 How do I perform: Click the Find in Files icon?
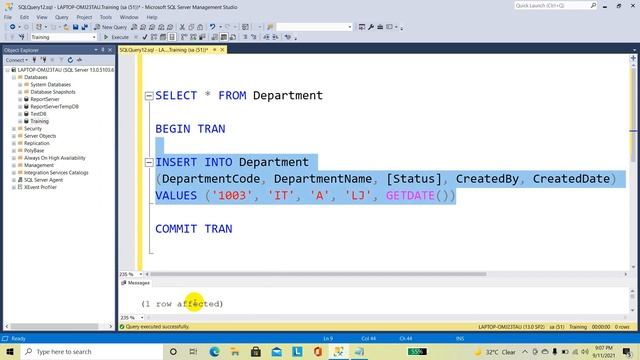tap(270, 27)
